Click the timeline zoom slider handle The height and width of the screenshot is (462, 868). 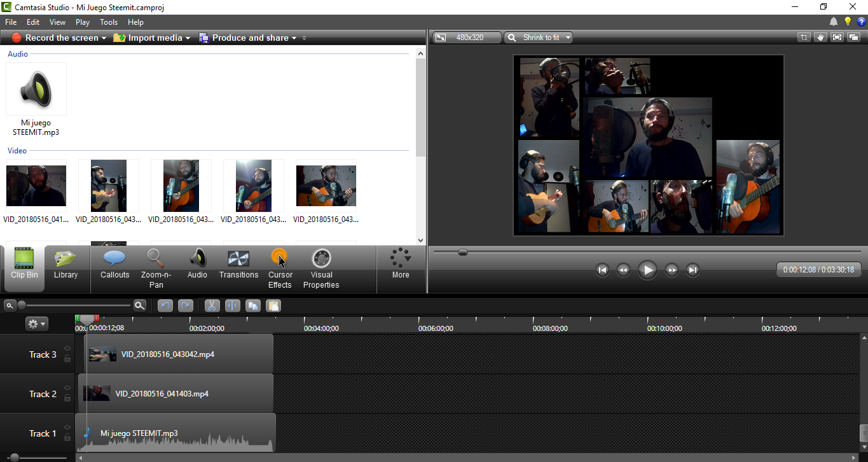[22, 305]
